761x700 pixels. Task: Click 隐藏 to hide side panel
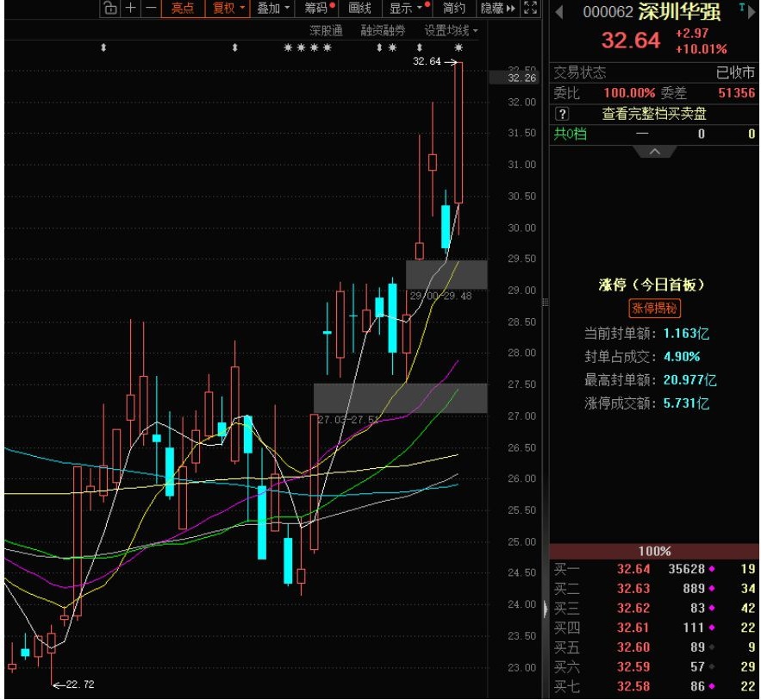pos(497,9)
